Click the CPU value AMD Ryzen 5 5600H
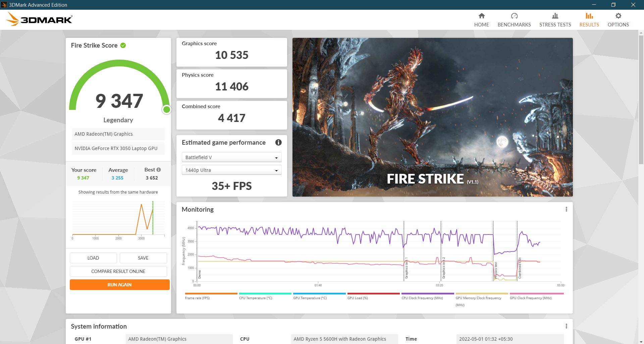The width and height of the screenshot is (644, 344). pyautogui.click(x=344, y=339)
